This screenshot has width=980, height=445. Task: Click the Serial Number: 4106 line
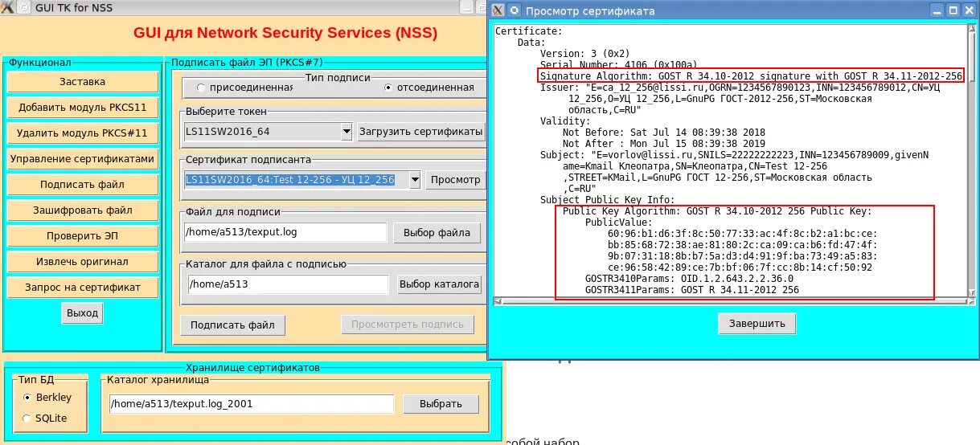[618, 64]
